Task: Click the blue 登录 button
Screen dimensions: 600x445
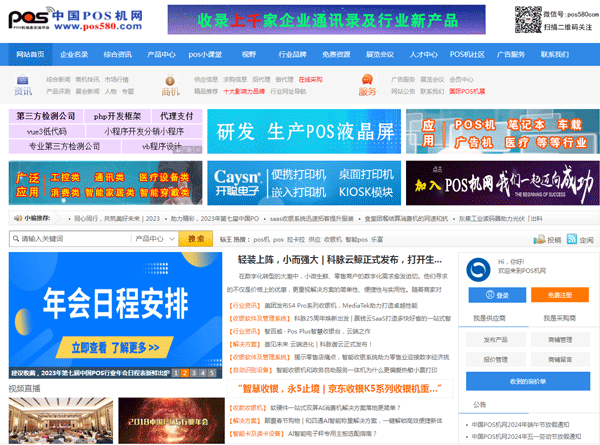Action: click(x=497, y=295)
